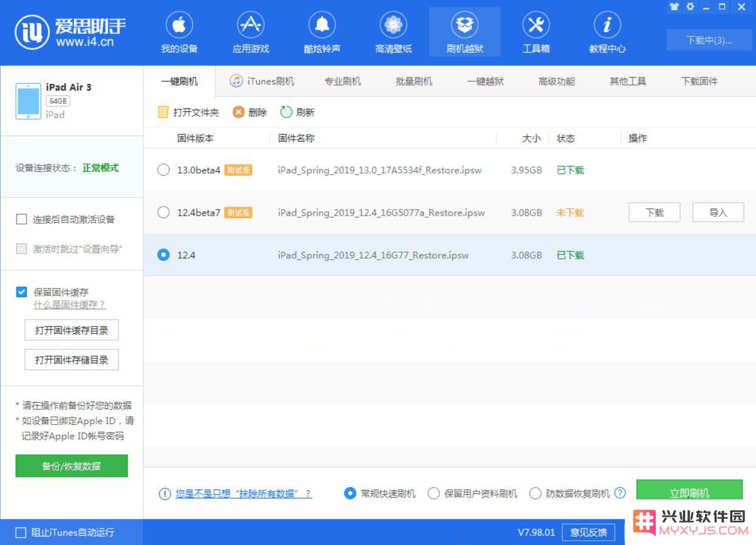This screenshot has width=756, height=545.
Task: Click V7.98.01 version text
Action: click(536, 532)
